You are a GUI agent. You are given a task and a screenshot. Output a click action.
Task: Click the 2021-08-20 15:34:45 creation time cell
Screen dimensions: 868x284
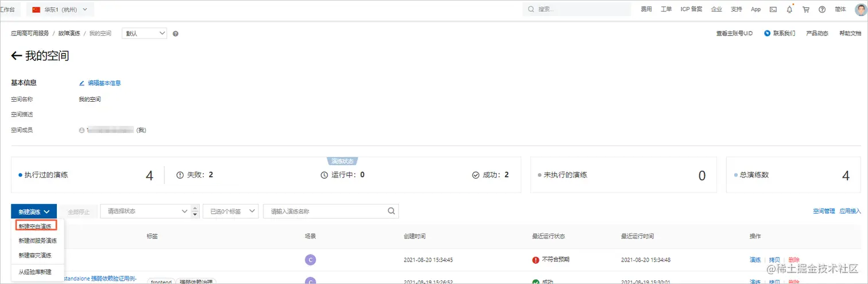point(428,260)
